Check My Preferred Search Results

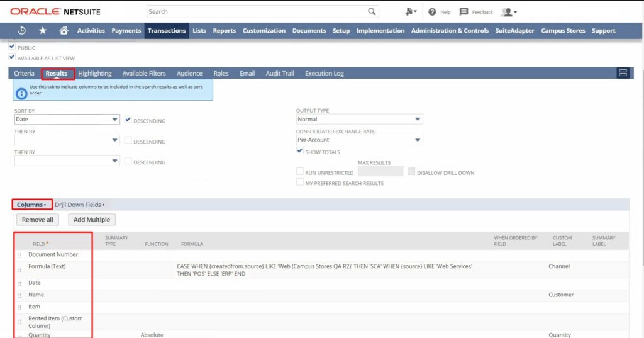coord(300,182)
